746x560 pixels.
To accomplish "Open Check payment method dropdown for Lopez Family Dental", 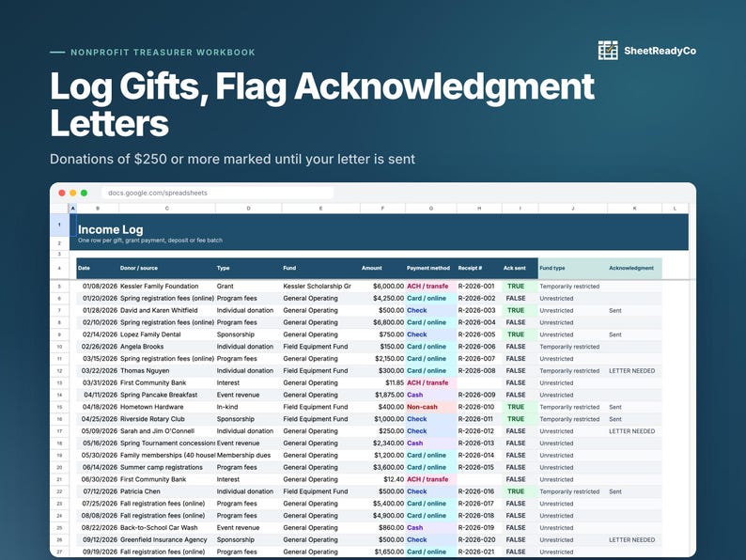I will pos(430,334).
